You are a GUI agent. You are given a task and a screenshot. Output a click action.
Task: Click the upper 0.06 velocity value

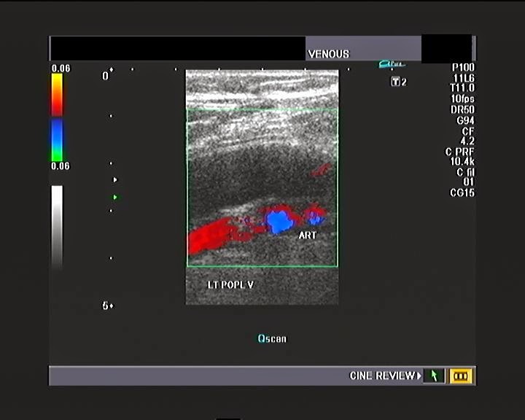[x=61, y=69]
